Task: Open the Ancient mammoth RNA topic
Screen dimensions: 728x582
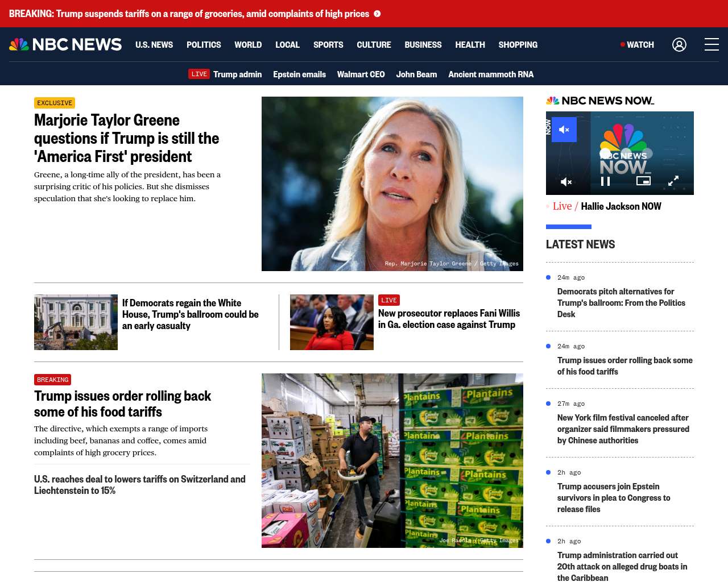Action: point(491,74)
